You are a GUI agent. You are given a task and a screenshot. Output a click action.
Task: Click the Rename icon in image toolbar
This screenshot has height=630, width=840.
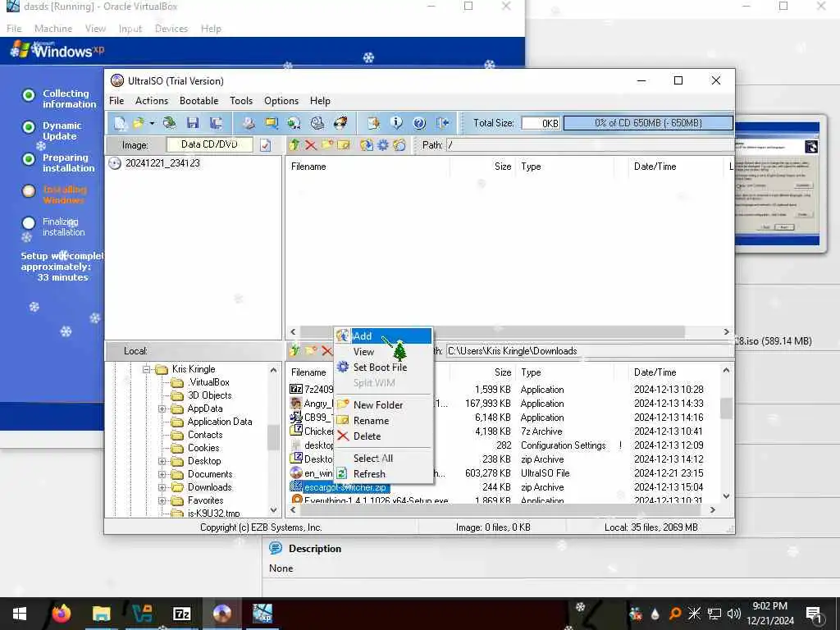[344, 145]
